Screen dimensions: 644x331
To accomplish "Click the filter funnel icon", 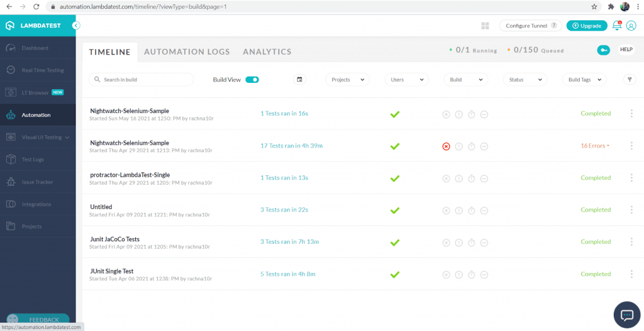I will coord(630,80).
